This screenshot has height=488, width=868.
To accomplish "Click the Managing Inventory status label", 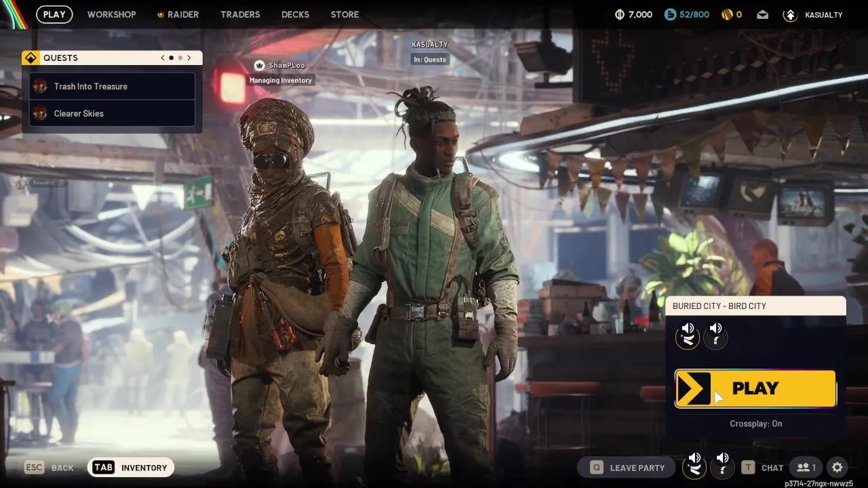I will pyautogui.click(x=281, y=80).
